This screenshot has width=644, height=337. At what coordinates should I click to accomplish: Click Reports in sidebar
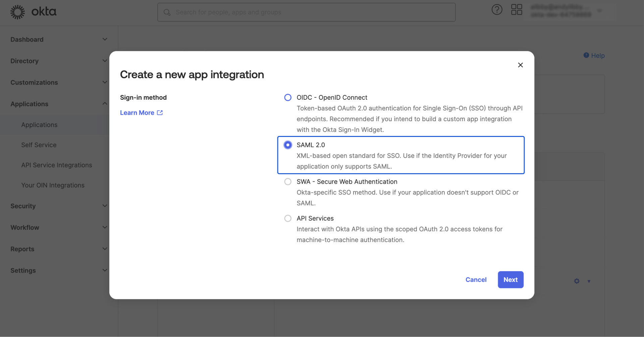coord(22,249)
